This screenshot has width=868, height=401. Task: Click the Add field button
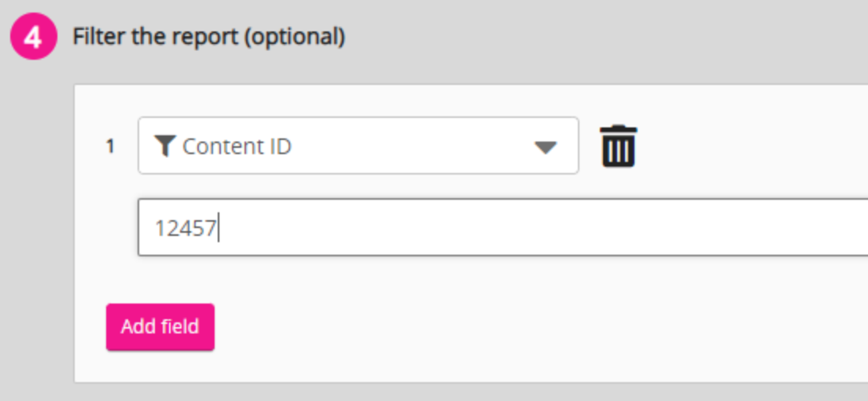tap(160, 326)
